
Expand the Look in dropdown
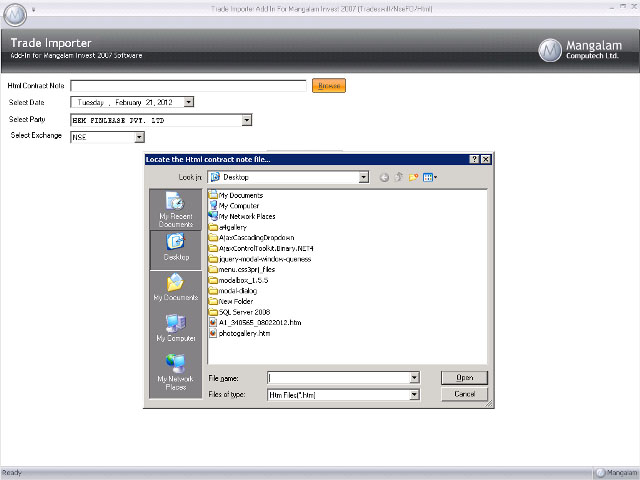[363, 177]
